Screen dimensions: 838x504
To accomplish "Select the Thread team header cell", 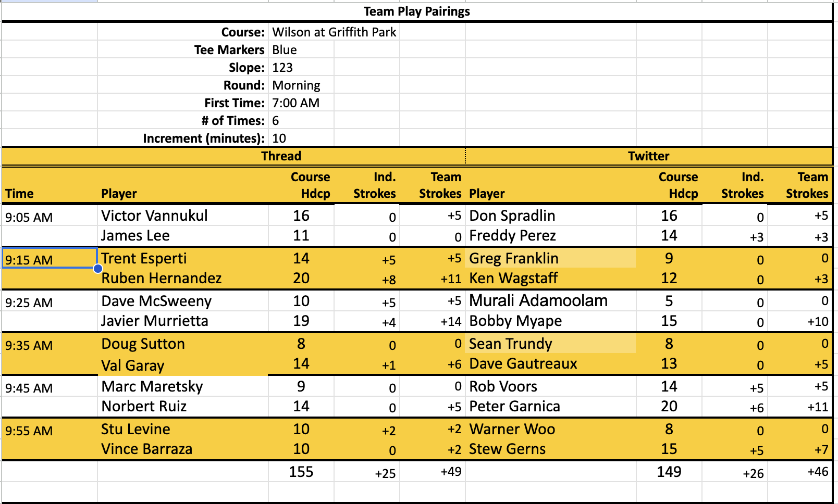I will pyautogui.click(x=281, y=156).
